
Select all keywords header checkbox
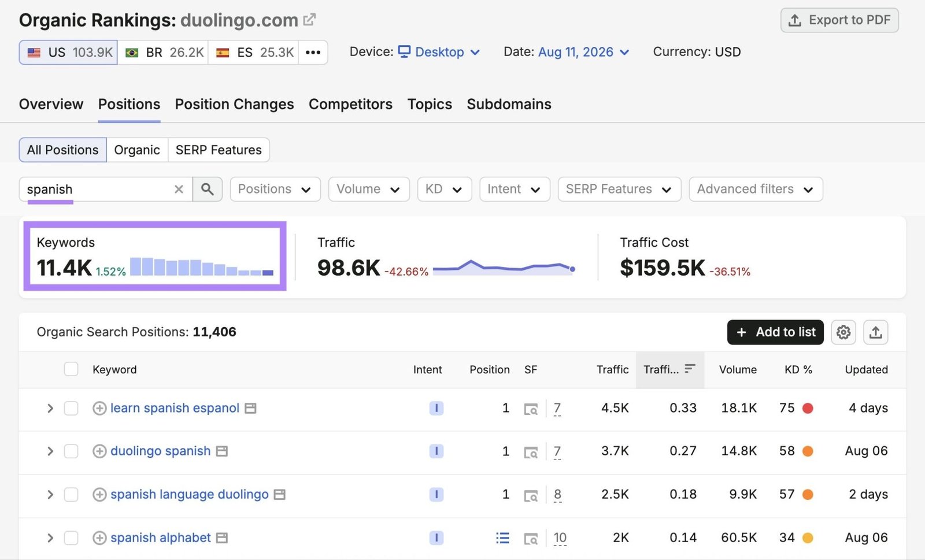click(71, 369)
